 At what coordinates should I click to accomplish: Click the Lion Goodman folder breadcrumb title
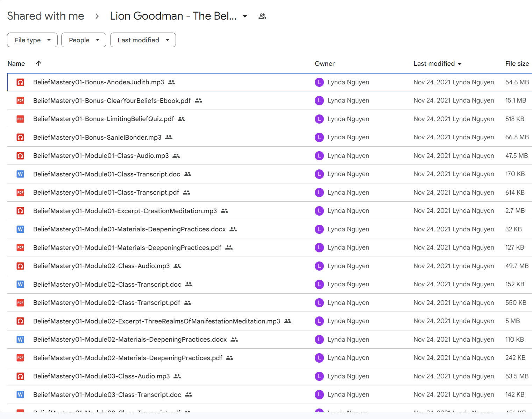(173, 16)
